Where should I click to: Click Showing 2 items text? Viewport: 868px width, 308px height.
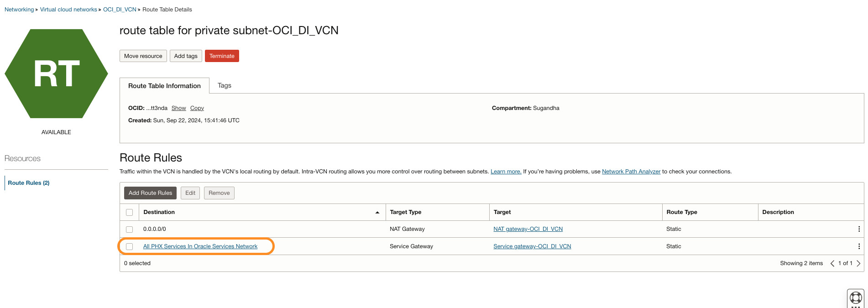(x=801, y=263)
